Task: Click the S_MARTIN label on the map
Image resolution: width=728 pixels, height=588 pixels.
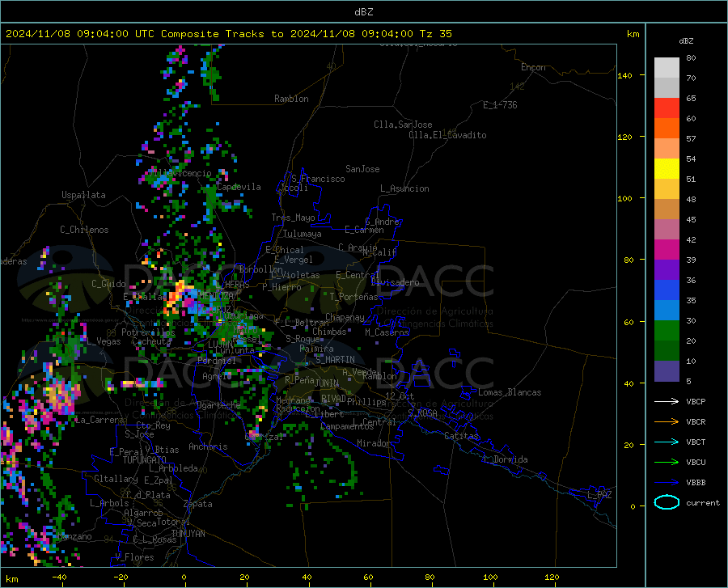Action: click(x=335, y=360)
